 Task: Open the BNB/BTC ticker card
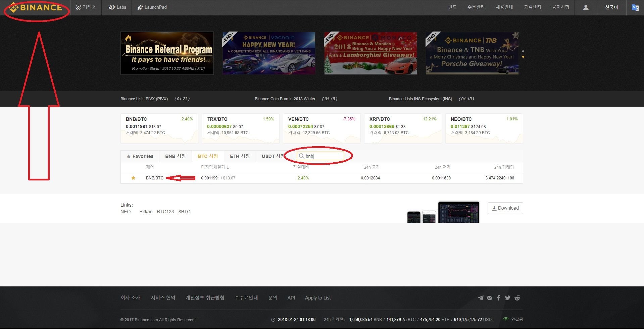tap(159, 128)
